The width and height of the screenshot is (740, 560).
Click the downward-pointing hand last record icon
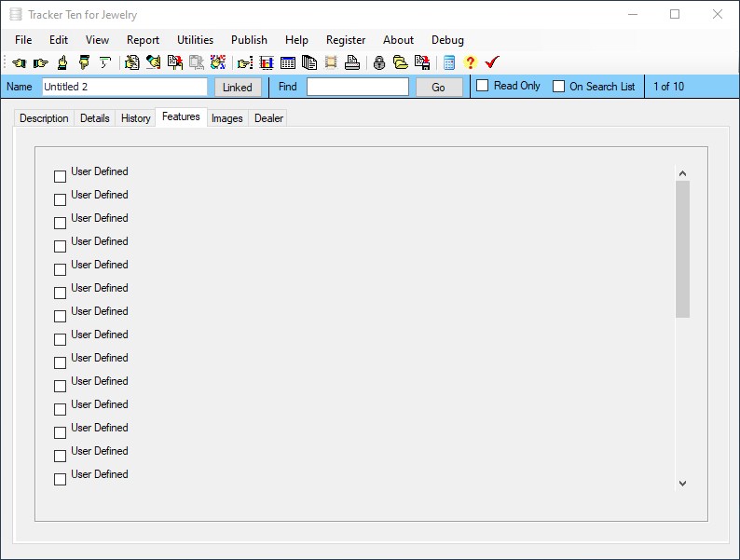84,62
